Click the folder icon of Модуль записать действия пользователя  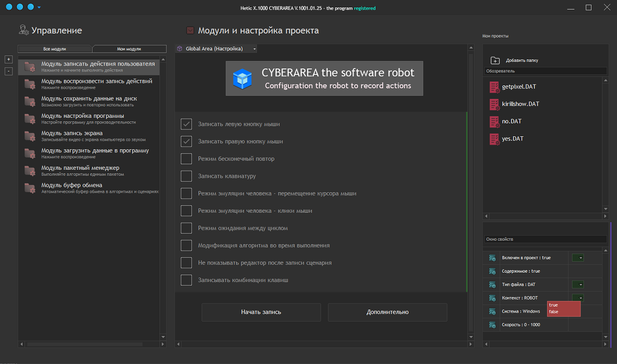point(30,66)
